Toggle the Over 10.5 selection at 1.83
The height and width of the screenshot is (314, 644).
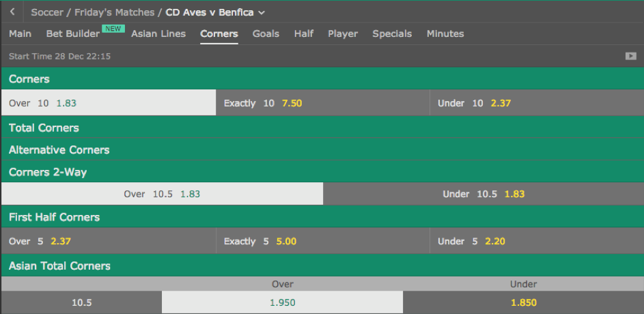pos(162,194)
